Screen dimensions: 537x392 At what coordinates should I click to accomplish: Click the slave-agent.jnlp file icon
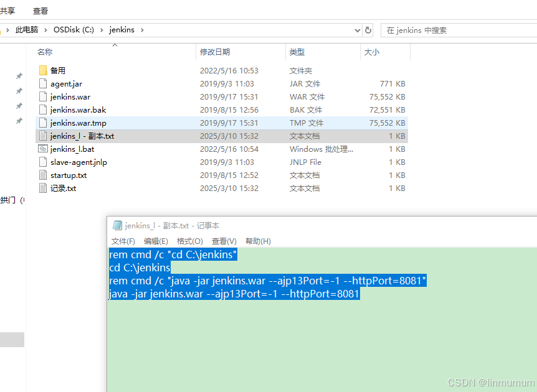tap(43, 162)
